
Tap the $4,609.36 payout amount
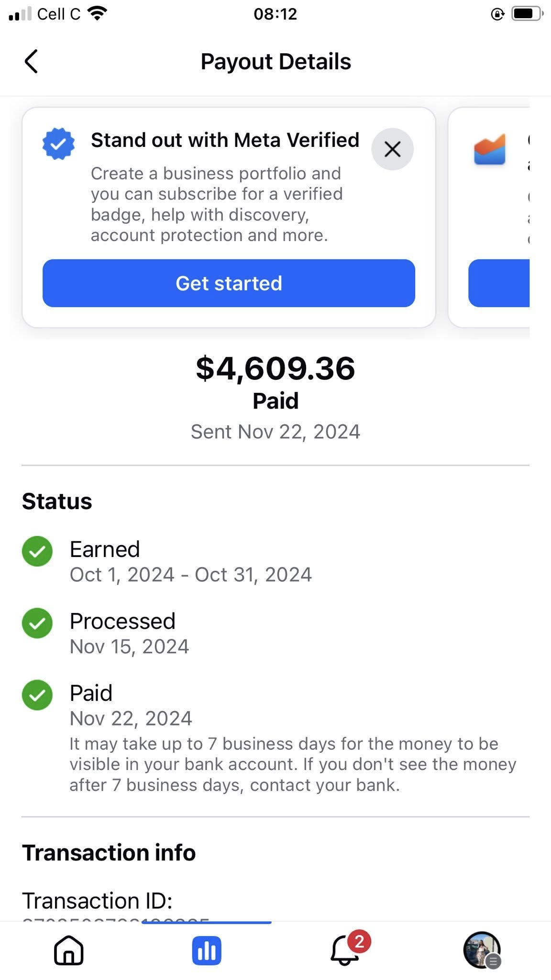pos(275,368)
